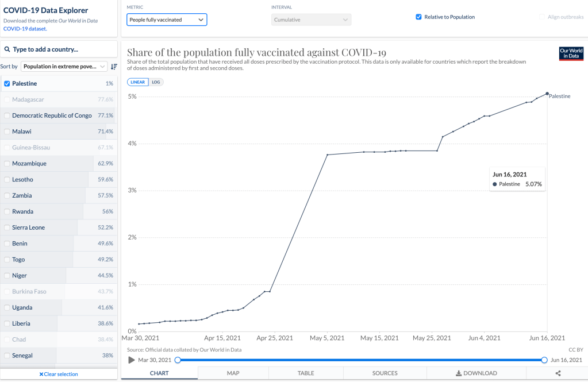This screenshot has height=382, width=588.
Task: Open the Table tab
Action: coord(306,373)
